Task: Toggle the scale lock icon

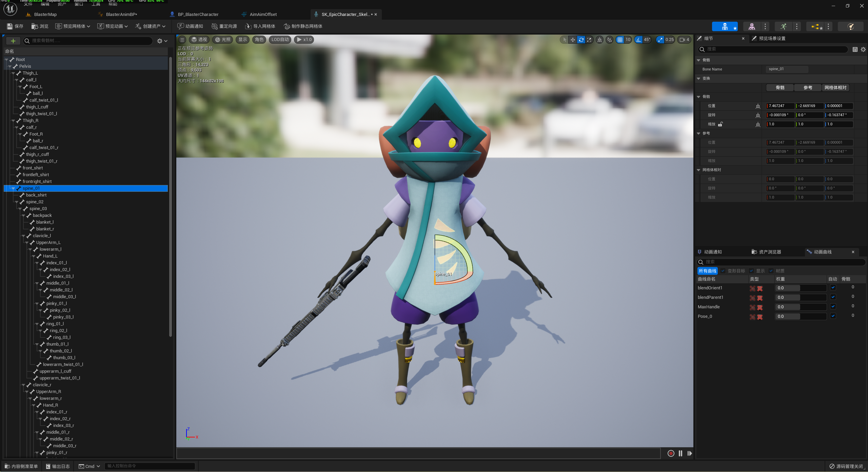Action: click(721, 124)
